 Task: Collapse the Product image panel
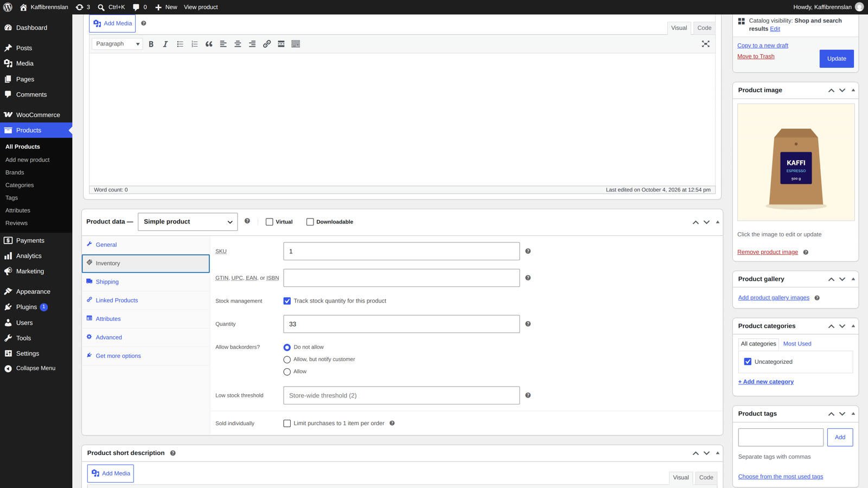pos(853,90)
